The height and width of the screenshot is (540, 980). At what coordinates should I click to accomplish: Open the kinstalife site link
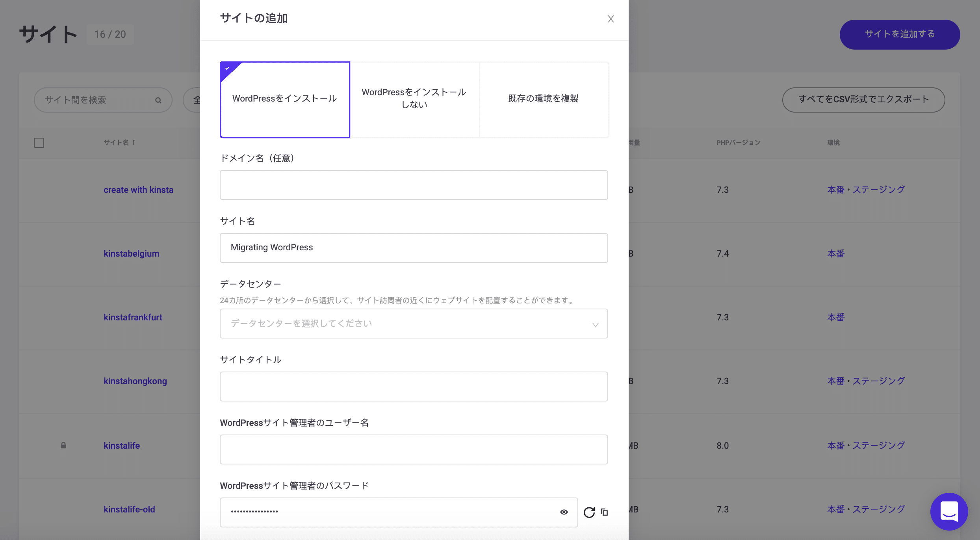(x=122, y=446)
